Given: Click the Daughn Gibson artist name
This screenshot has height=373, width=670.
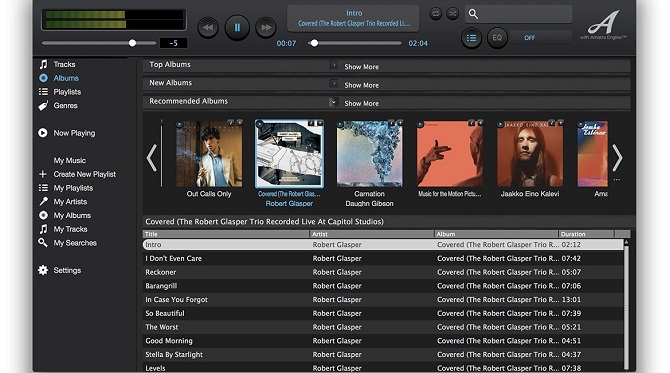Looking at the screenshot, I should (x=370, y=204).
